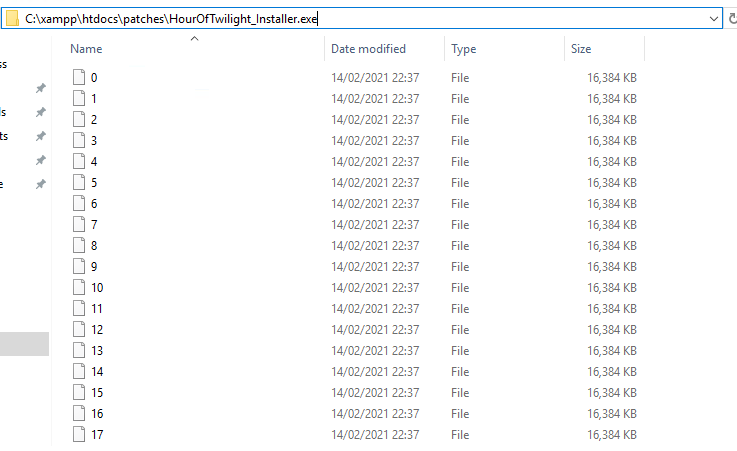
Task: Select the file icon for file 4
Action: pos(79,161)
